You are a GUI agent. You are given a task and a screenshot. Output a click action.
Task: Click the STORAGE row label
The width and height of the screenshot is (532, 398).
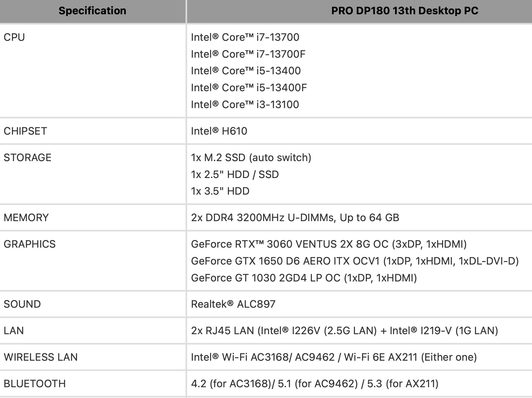coord(27,158)
